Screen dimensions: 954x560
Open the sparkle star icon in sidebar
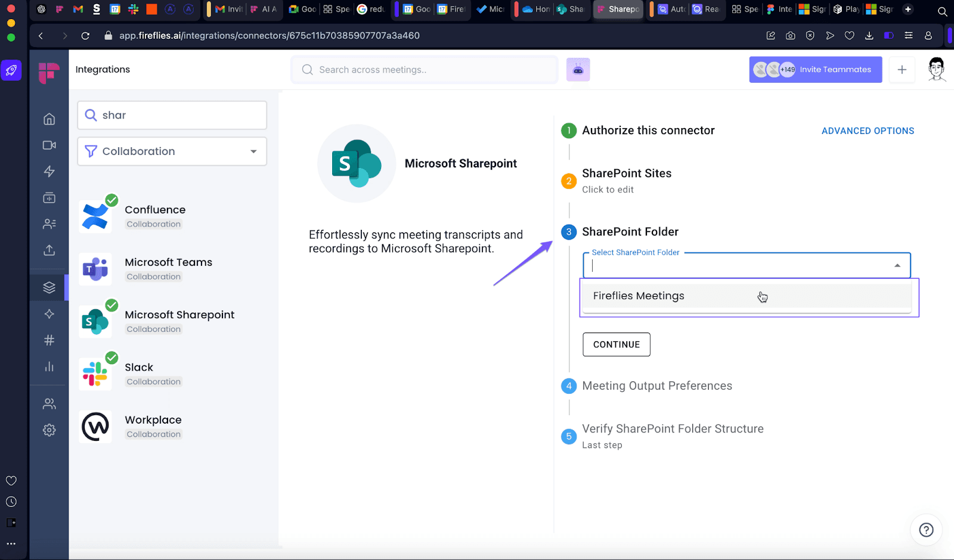point(49,314)
